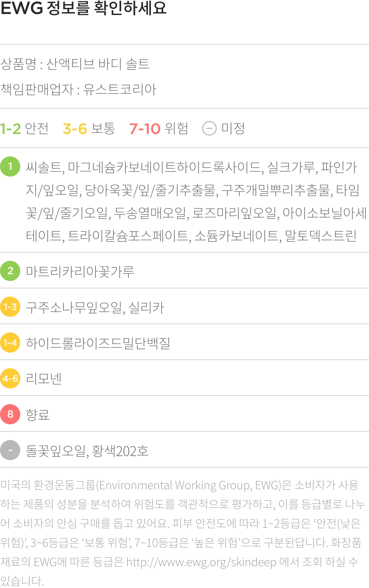Open the ewg.org/skindeep link
Screen dimensions: 369x588
[201, 562]
